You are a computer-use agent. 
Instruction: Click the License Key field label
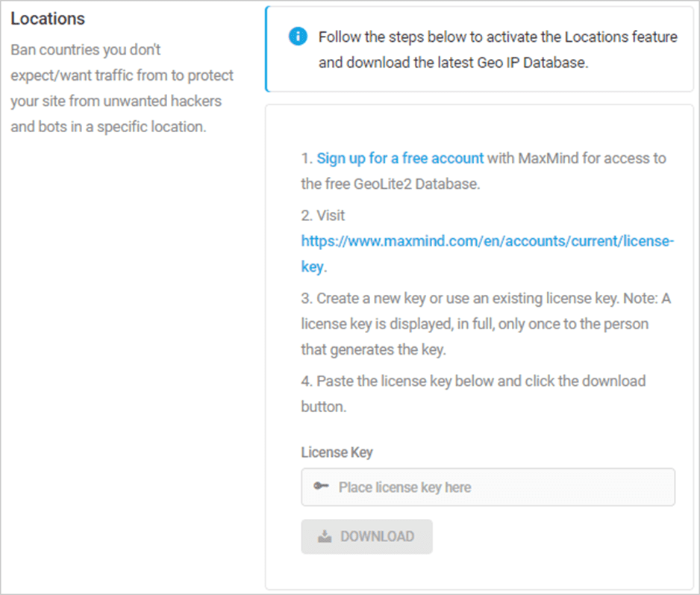tap(337, 452)
